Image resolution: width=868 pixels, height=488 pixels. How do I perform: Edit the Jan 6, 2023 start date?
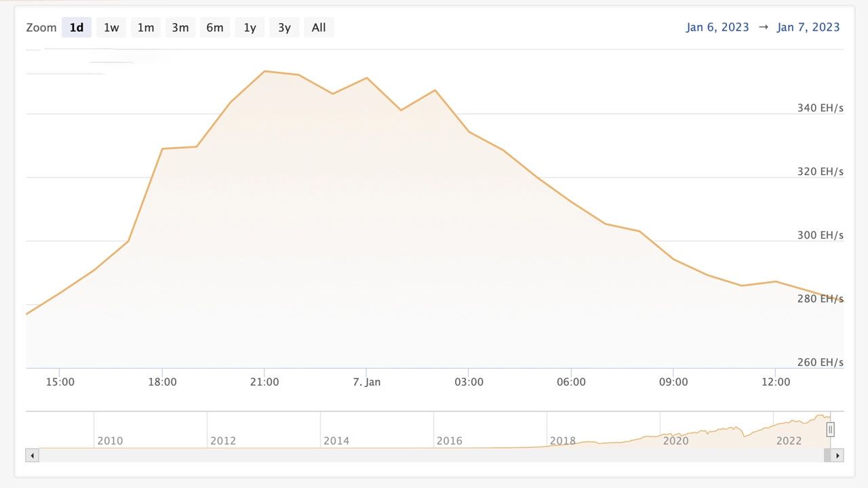[717, 27]
